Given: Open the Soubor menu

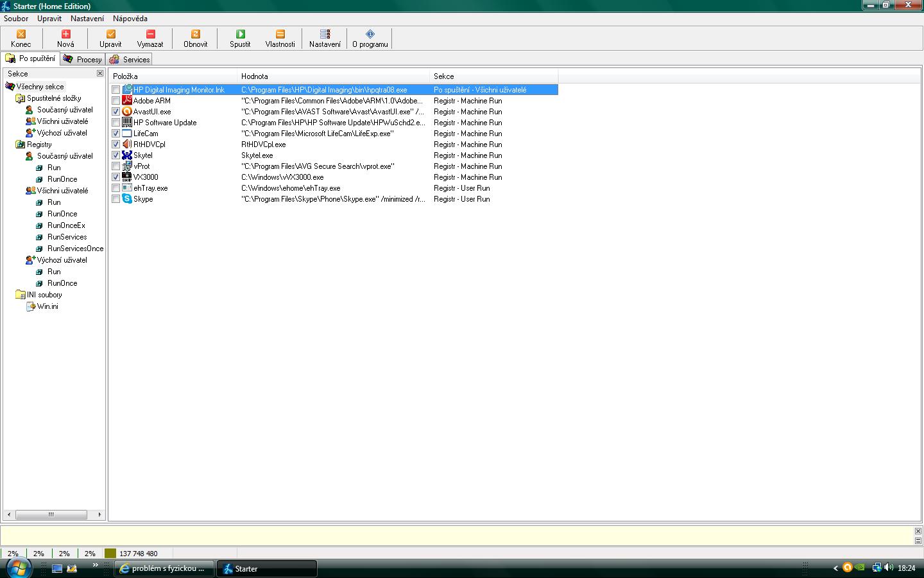Looking at the screenshot, I should (x=16, y=19).
